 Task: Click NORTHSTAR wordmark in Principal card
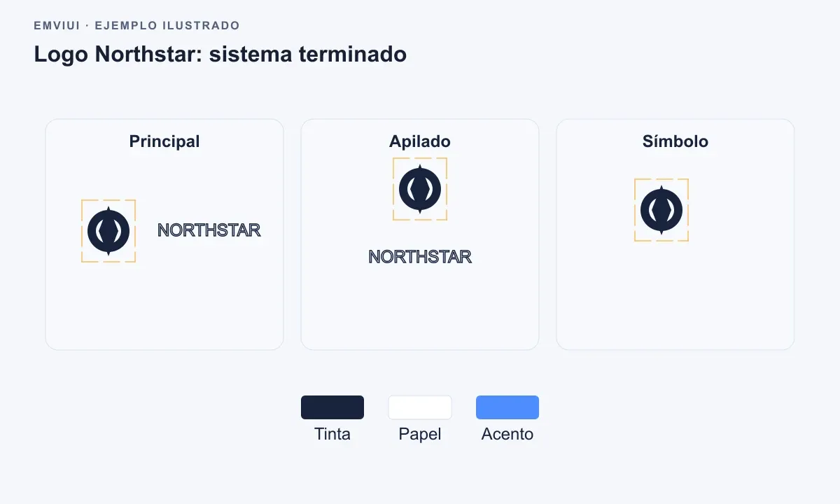[209, 230]
